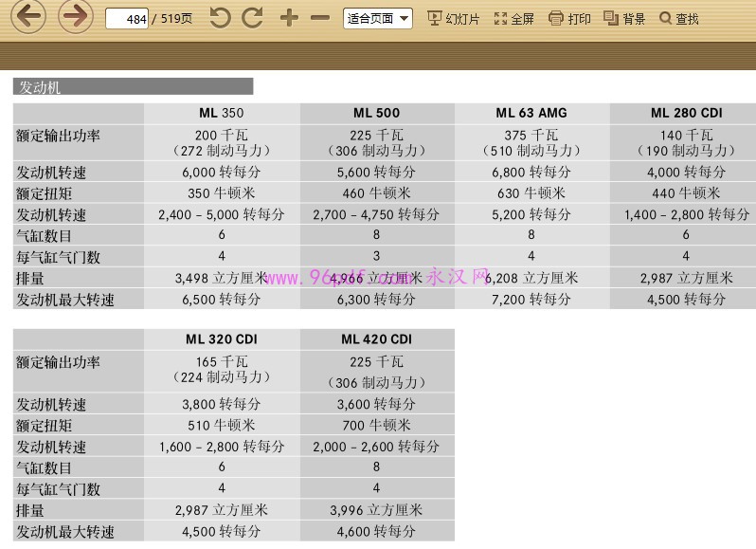
Task: Click the 350 牛顿米 torque cell
Action: 222,193
